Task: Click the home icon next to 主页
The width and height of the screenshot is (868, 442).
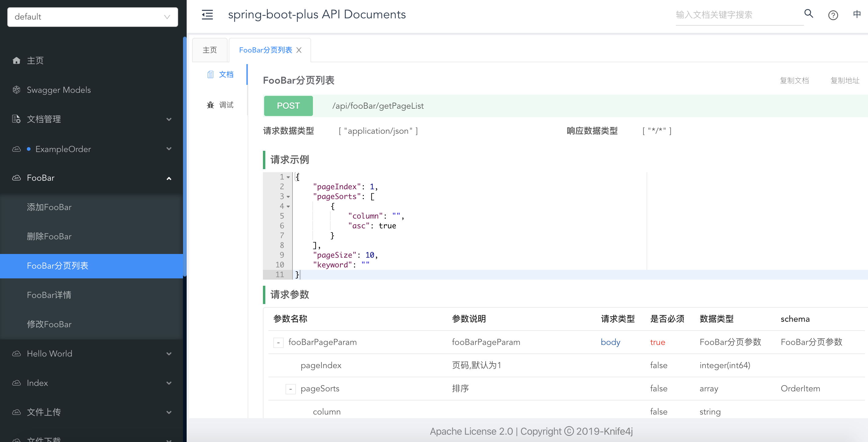Action: point(16,61)
